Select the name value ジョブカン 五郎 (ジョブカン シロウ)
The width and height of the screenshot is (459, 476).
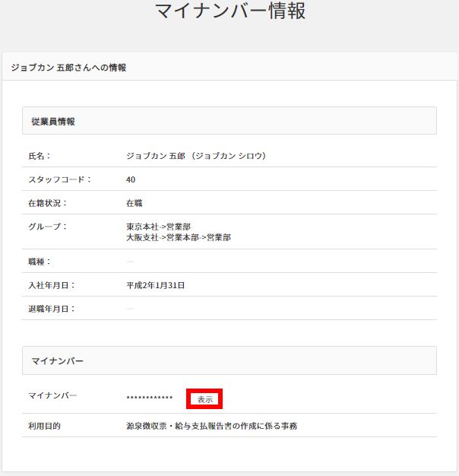pos(196,156)
